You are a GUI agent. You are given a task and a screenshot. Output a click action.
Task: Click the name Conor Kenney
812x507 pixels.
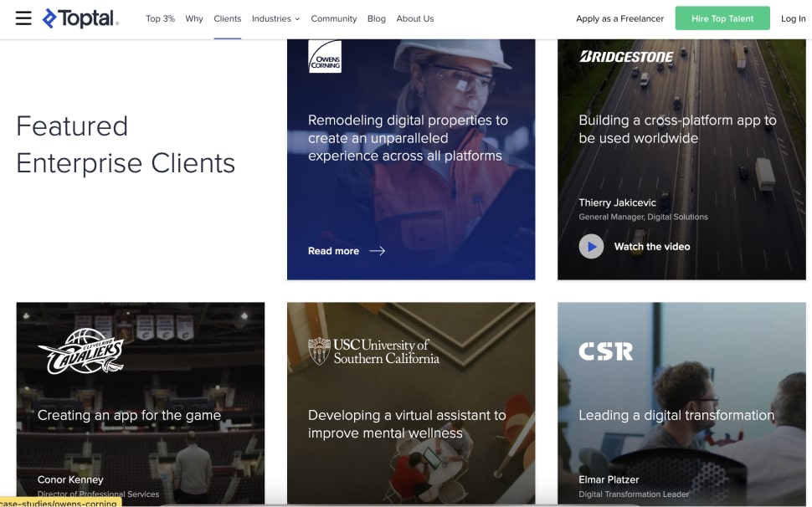tap(70, 479)
